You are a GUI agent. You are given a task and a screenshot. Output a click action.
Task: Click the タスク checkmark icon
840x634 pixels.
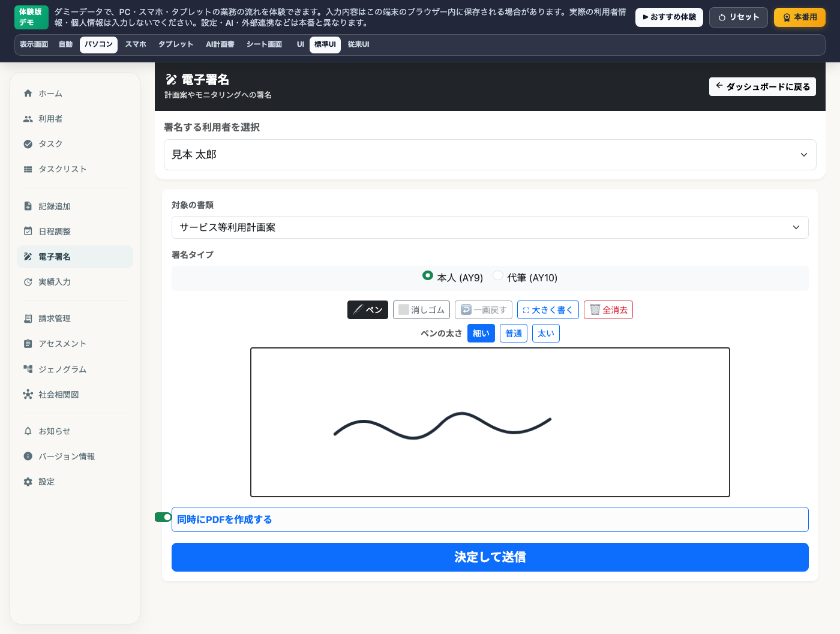28,144
